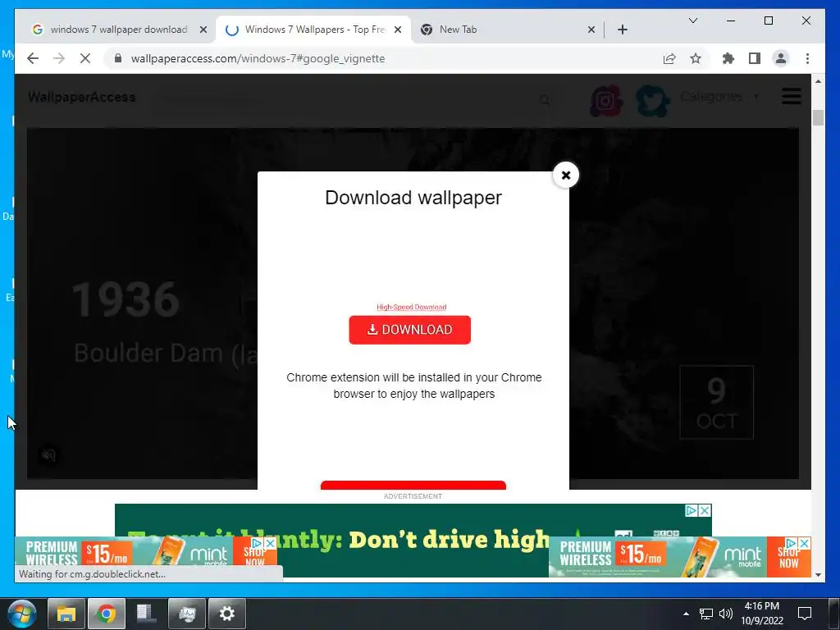Close the Don't drive high ad
This screenshot has width=840, height=630.
click(x=705, y=510)
